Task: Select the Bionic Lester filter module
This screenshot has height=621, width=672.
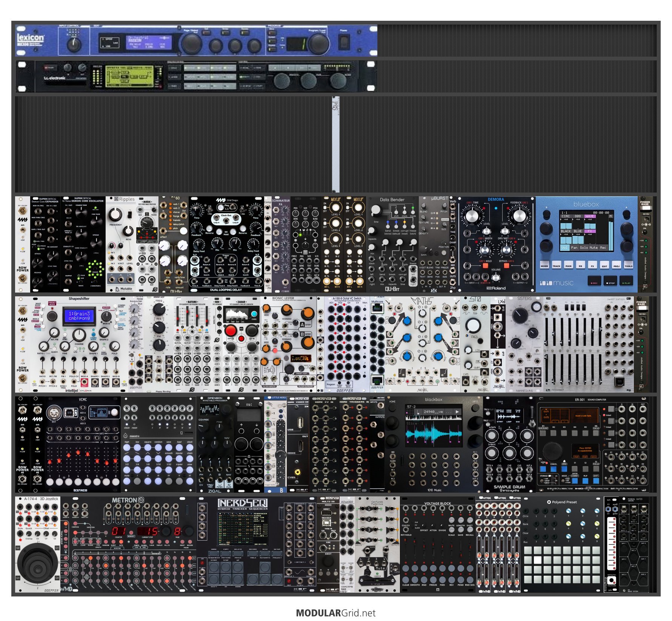Action: pos(289,344)
